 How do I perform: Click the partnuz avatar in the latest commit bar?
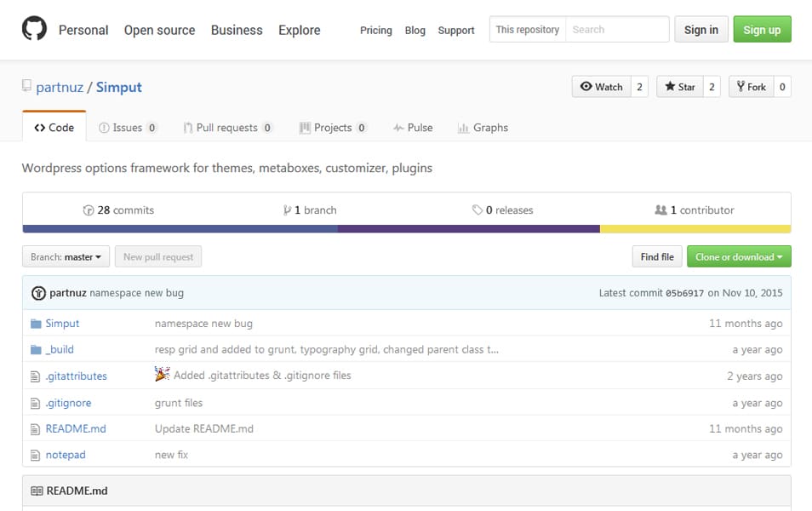(39, 293)
